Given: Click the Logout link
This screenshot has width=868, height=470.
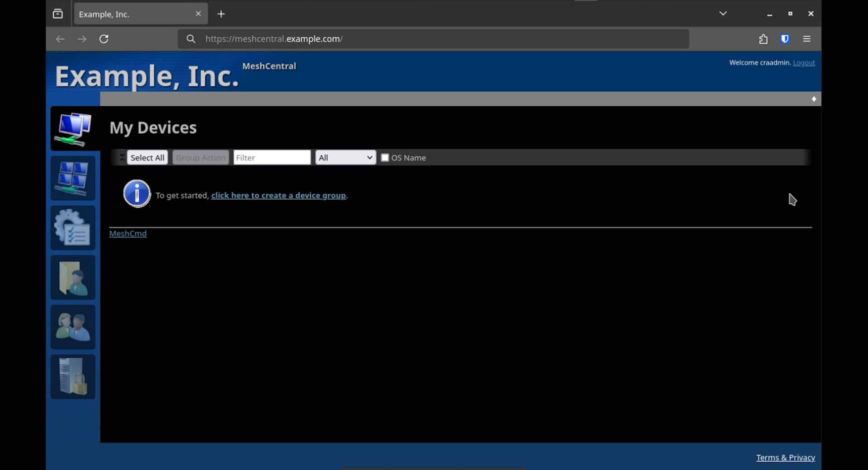Looking at the screenshot, I should tap(804, 63).
